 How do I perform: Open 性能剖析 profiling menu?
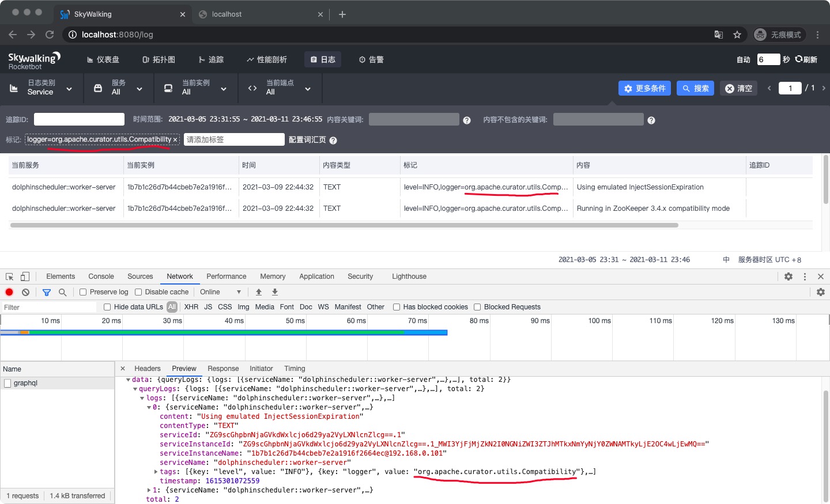pyautogui.click(x=267, y=60)
